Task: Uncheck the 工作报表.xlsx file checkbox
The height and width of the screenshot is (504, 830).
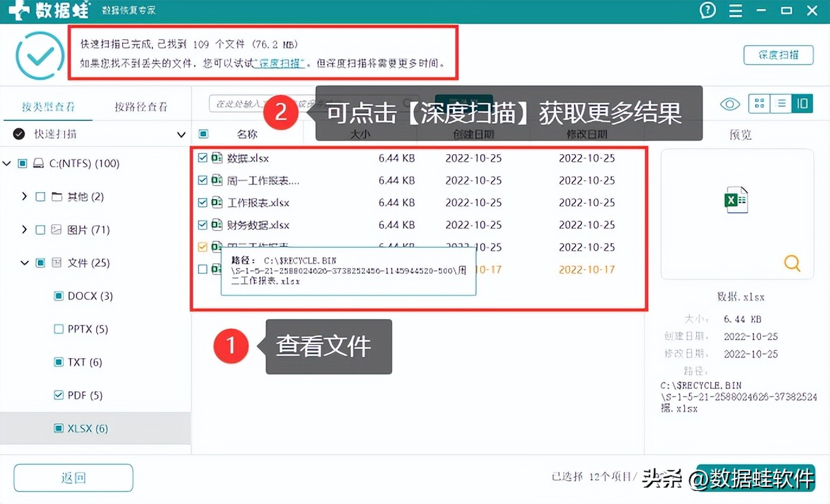Action: click(x=203, y=203)
